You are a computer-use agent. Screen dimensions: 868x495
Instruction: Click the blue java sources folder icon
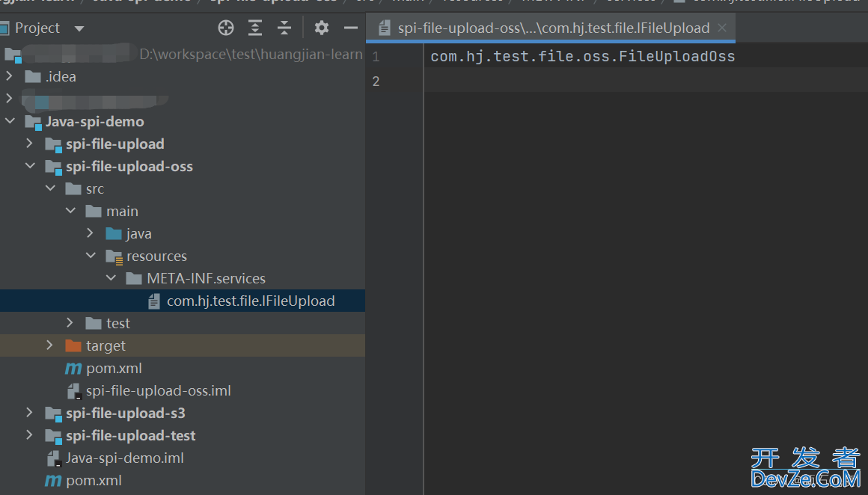click(114, 234)
